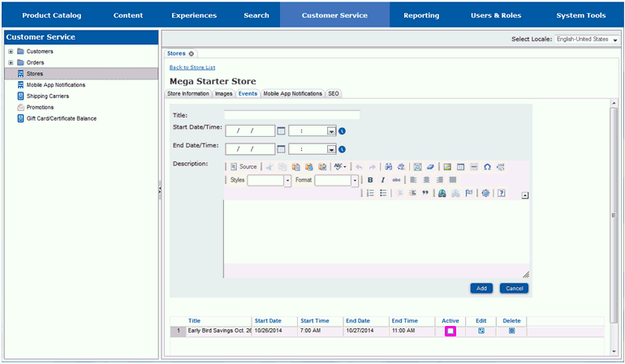This screenshot has height=364, width=625.
Task: Toggle the numbered list icon
Action: (370, 193)
